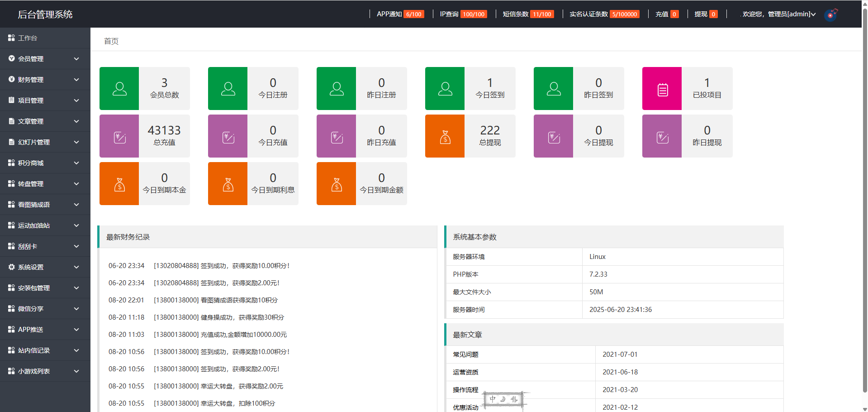Open the 管理员[admin] account dropdown
The width and height of the screenshot is (868, 412).
click(x=779, y=14)
